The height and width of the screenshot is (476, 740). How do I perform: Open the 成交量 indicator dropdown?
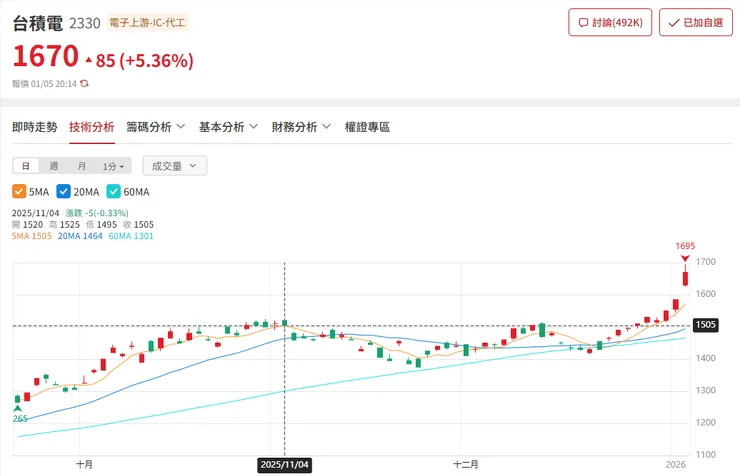tap(175, 166)
